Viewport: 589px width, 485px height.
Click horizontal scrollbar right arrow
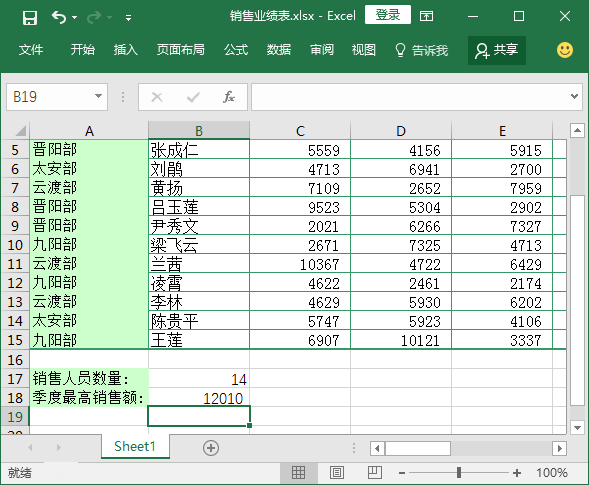[560, 448]
